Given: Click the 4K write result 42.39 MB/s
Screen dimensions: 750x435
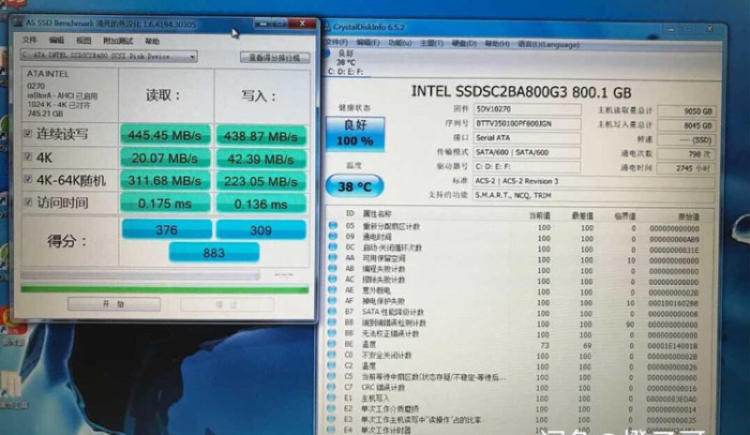Looking at the screenshot, I should pos(261,159).
